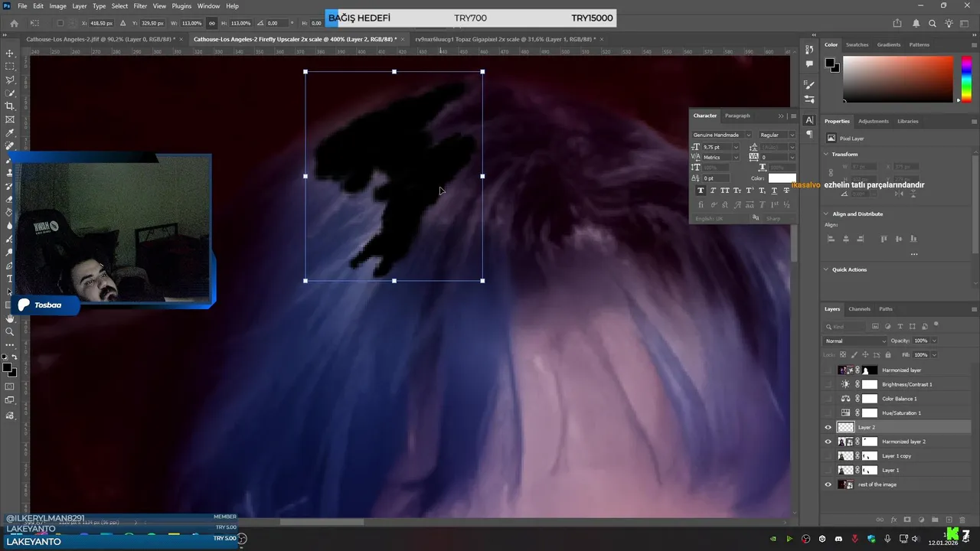The height and width of the screenshot is (551, 980).
Task: Click the foreground color swatch in toolbar
Action: 7,368
